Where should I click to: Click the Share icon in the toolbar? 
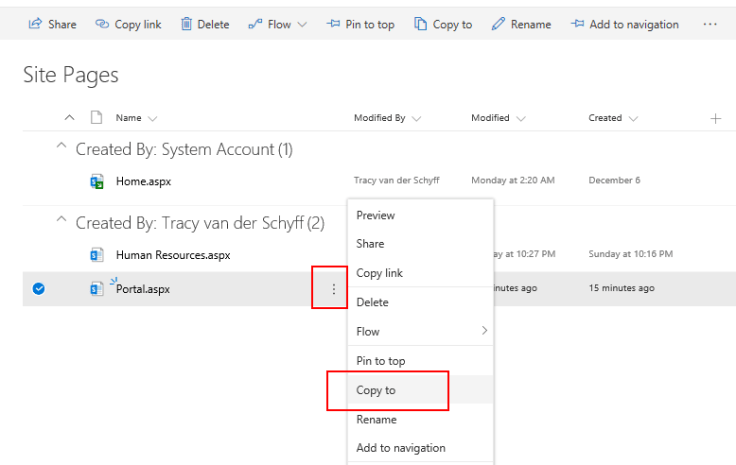pyautogui.click(x=35, y=24)
